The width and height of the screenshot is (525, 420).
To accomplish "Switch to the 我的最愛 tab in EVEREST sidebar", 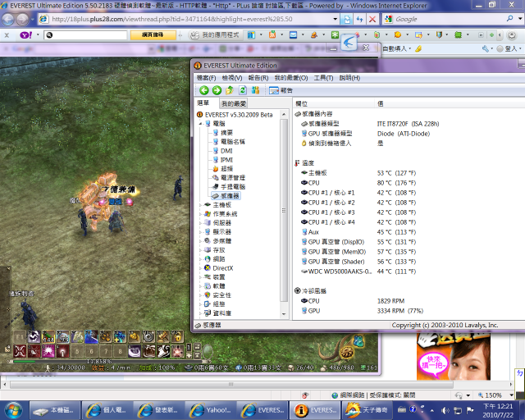I will pos(234,103).
